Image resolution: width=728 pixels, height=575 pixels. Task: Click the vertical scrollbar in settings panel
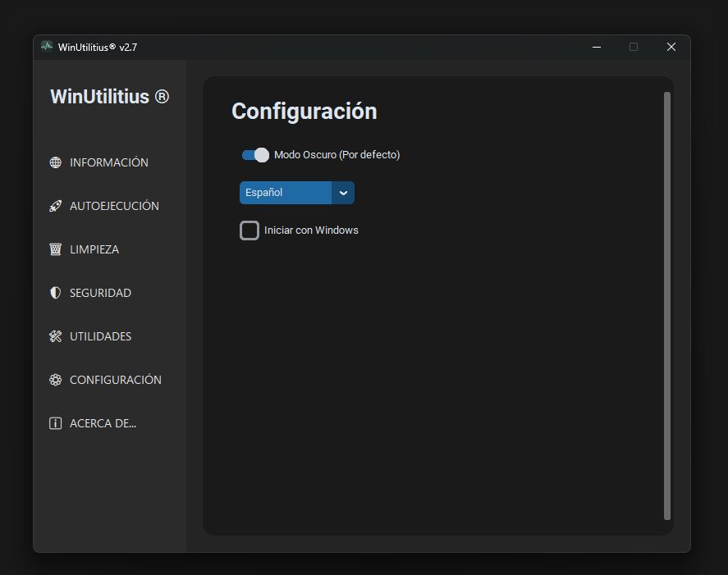[x=667, y=305]
